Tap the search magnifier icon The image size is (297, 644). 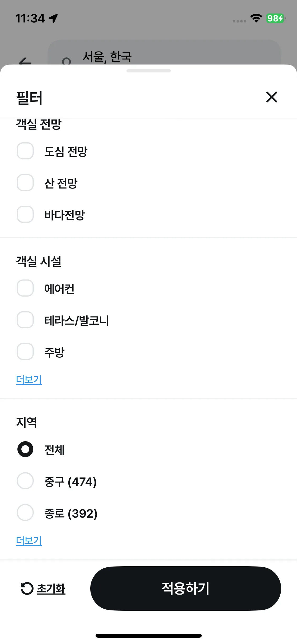[66, 62]
